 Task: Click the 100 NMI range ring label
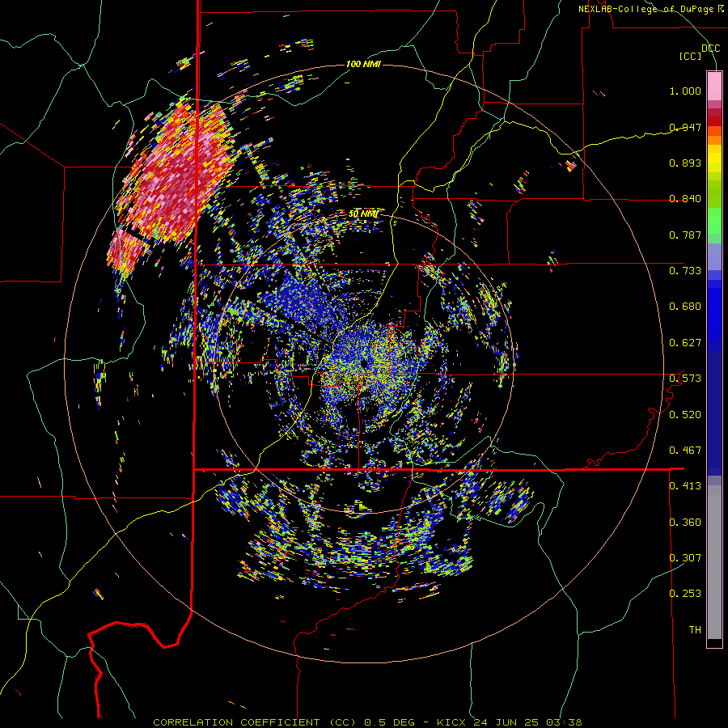pos(363,64)
